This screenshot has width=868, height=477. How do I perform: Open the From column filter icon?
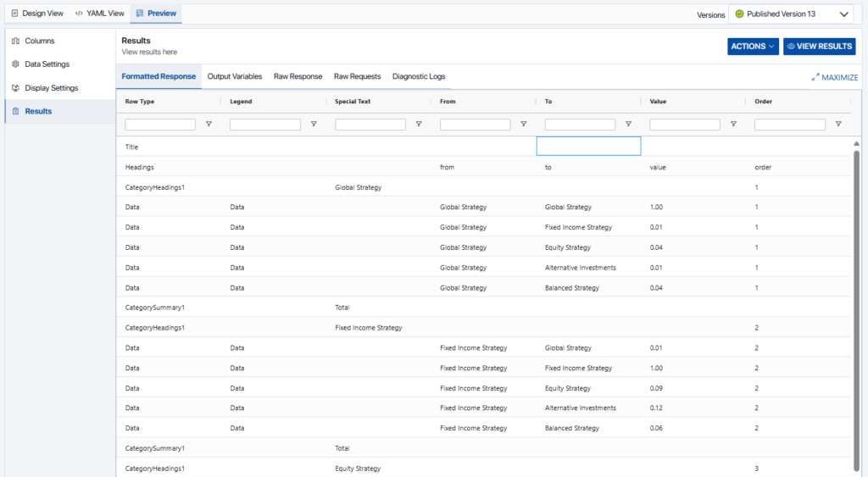click(x=524, y=124)
